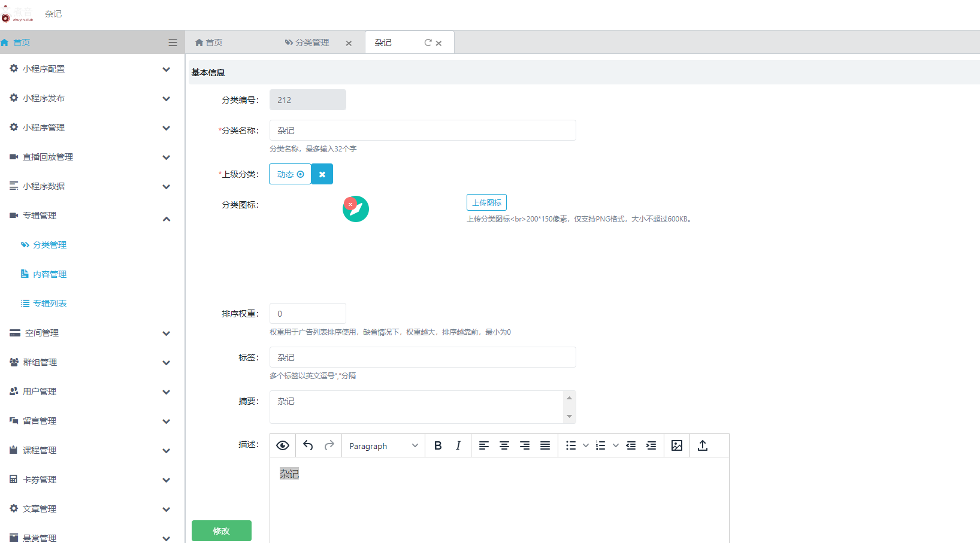Toggle bold formatting in description editor
This screenshot has height=543, width=980.
(x=438, y=445)
